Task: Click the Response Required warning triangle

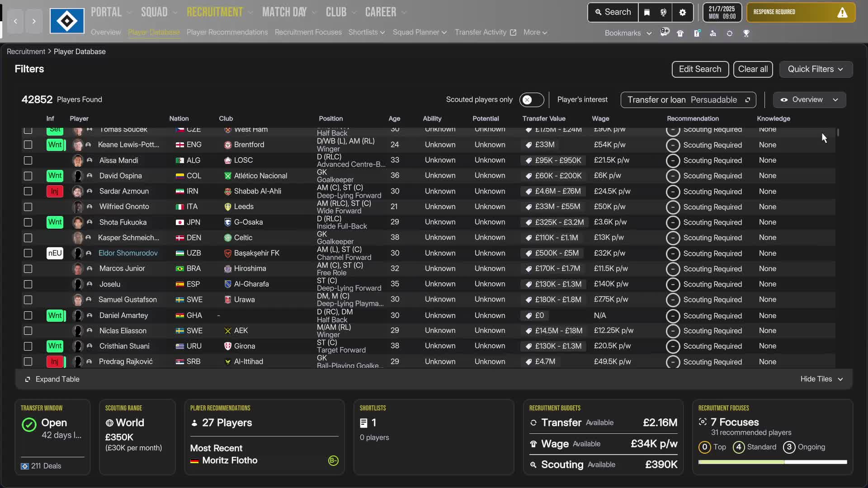Action: (842, 13)
